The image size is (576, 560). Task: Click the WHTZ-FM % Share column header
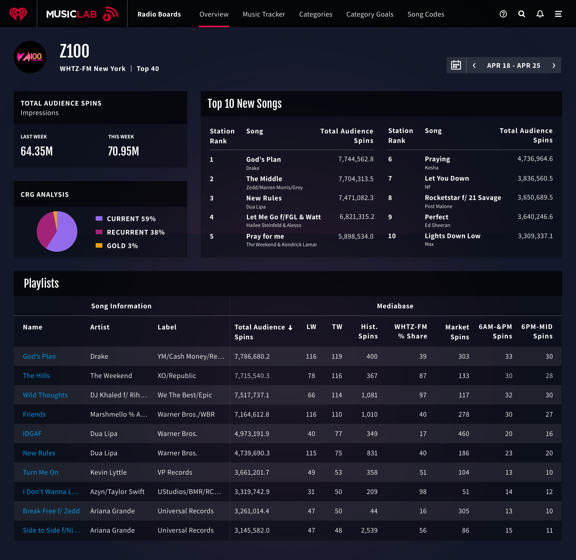pyautogui.click(x=411, y=331)
